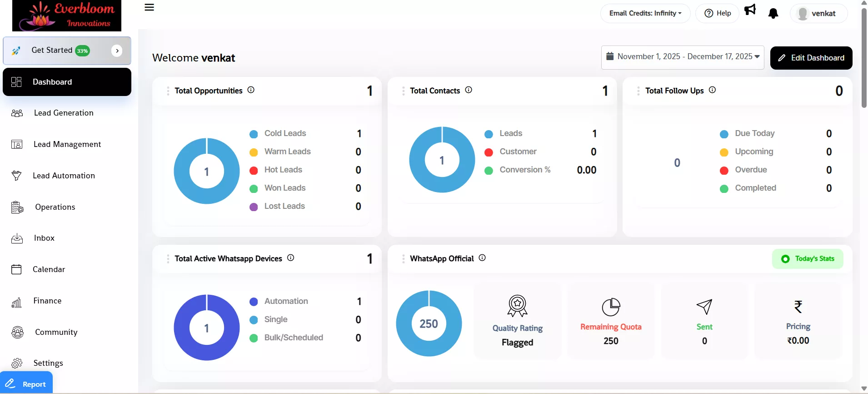Click info icon beside Total Opportunities
Image resolution: width=868 pixels, height=394 pixels.
(251, 90)
